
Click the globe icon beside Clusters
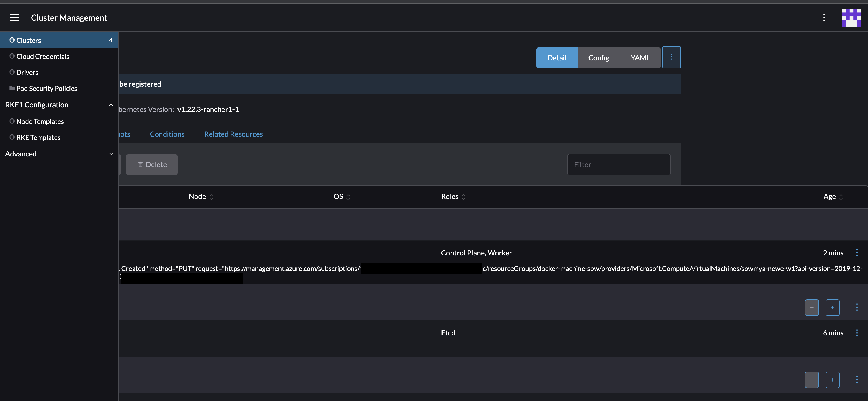[12, 40]
